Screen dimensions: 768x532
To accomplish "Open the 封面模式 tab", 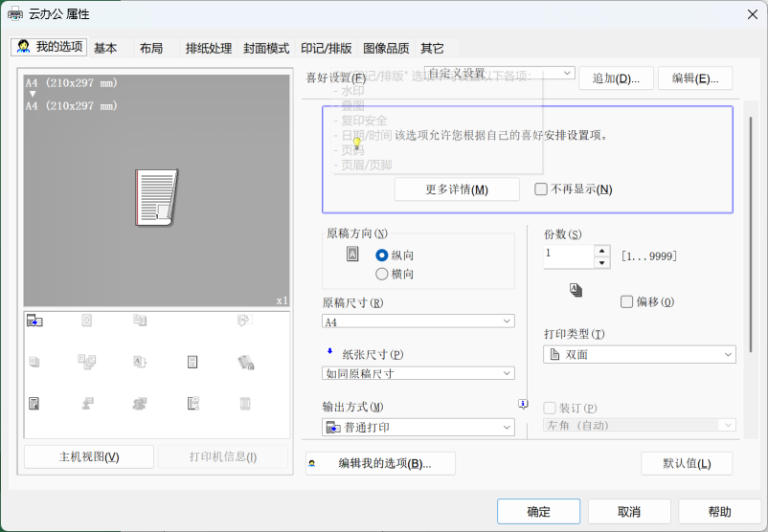I will click(x=266, y=48).
